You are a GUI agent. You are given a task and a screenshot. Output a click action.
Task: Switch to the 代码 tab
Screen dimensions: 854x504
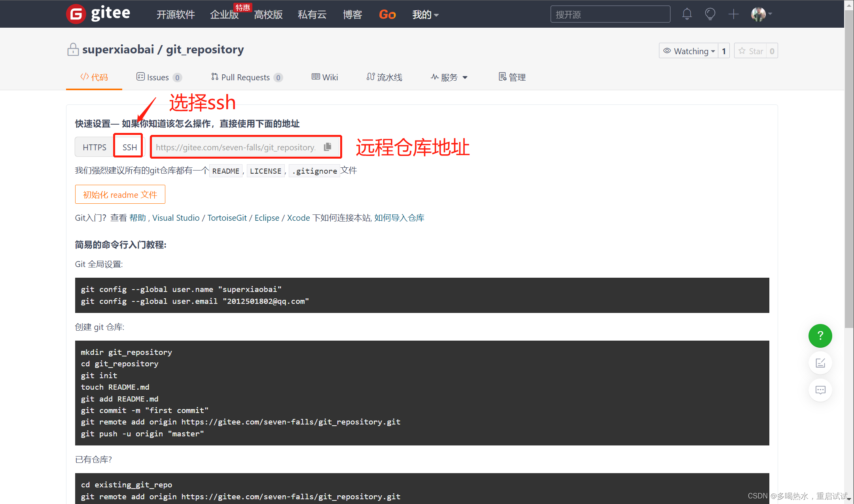coord(94,77)
